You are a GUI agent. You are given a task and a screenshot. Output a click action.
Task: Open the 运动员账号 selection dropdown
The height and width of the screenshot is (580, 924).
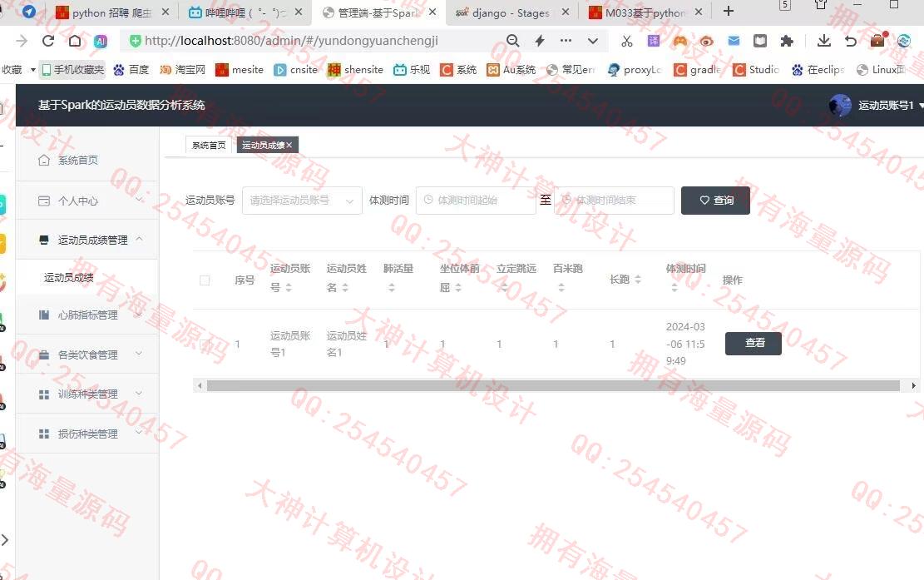click(x=302, y=201)
